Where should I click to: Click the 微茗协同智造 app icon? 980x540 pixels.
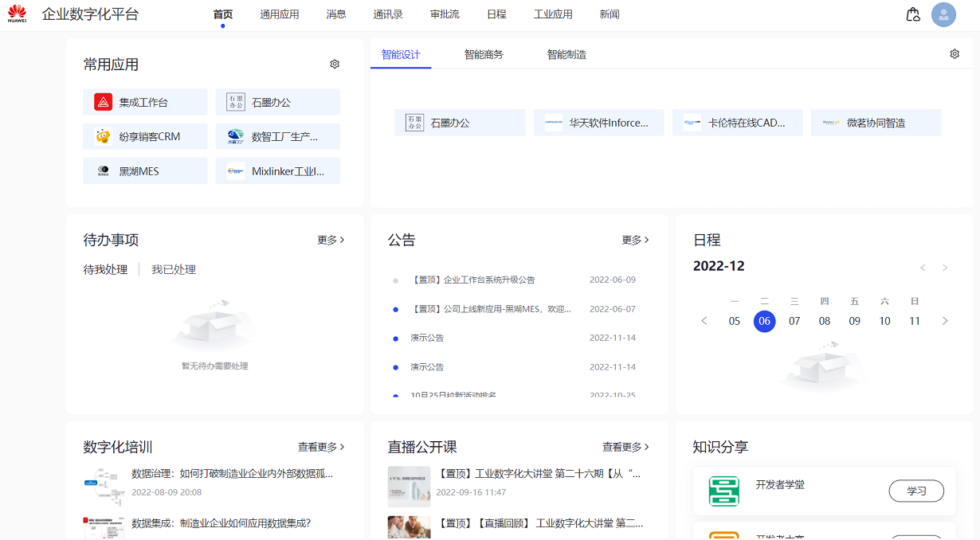tap(831, 123)
